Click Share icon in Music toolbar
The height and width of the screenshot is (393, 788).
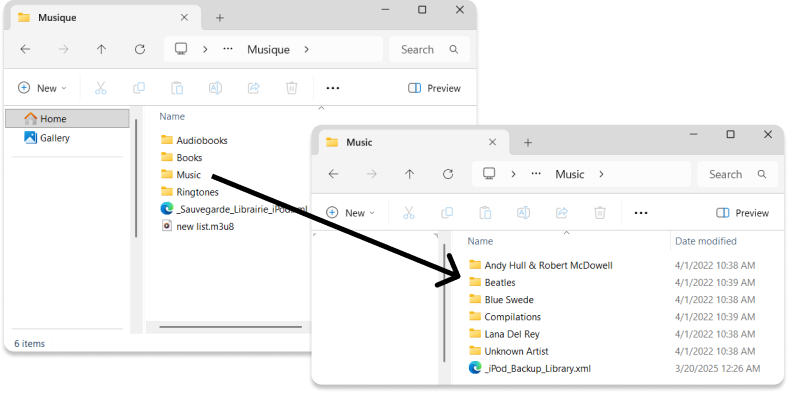(x=562, y=213)
